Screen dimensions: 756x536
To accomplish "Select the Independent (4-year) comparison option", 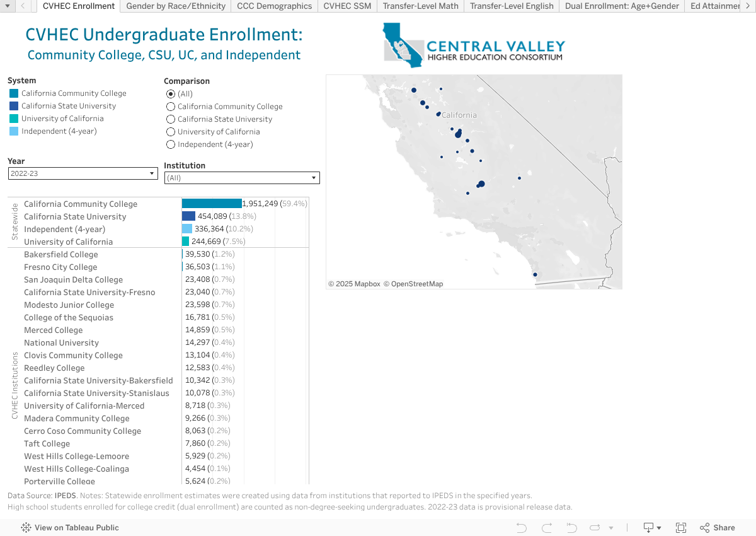I will click(170, 144).
